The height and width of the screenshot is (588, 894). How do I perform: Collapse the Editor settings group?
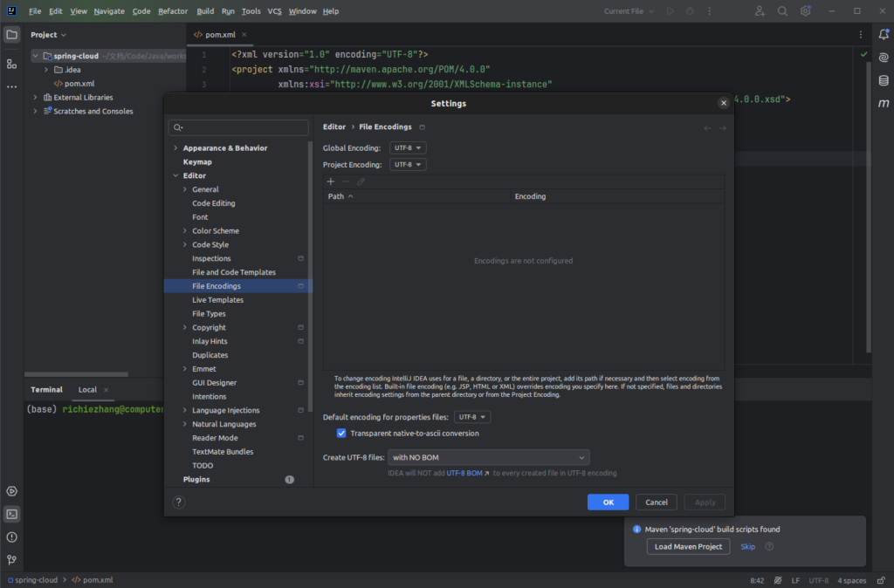pos(175,176)
